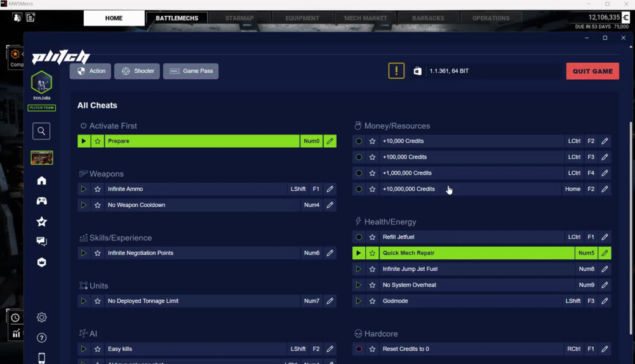Open the gamepad games library icon

[x=41, y=201]
